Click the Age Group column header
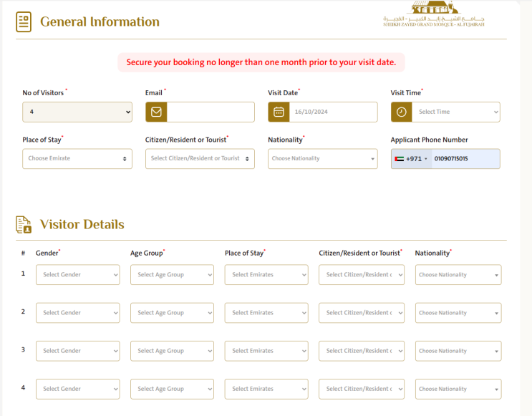Image resolution: width=532 pixels, height=416 pixels. tap(147, 253)
